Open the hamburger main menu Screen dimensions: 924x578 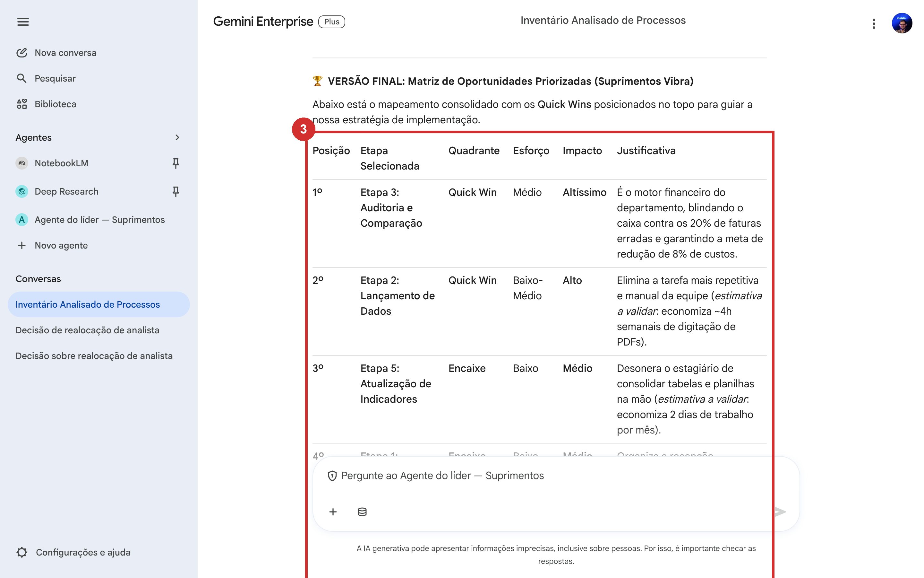click(x=23, y=22)
